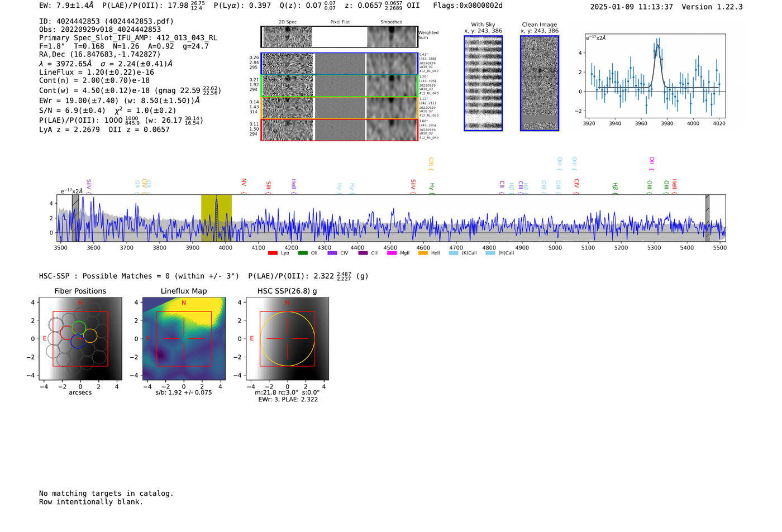Open the Clean Image cutout
The height and width of the screenshot is (532, 782).
540,83
